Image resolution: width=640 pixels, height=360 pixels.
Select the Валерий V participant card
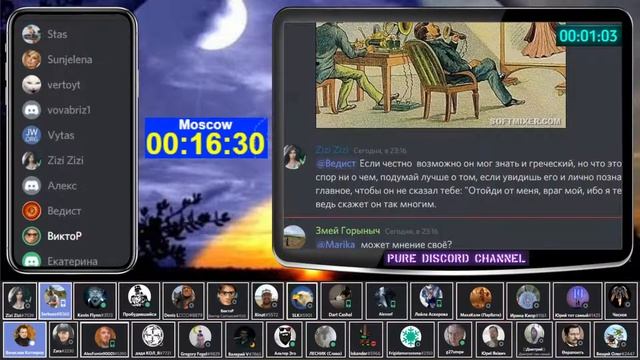pos(244,340)
